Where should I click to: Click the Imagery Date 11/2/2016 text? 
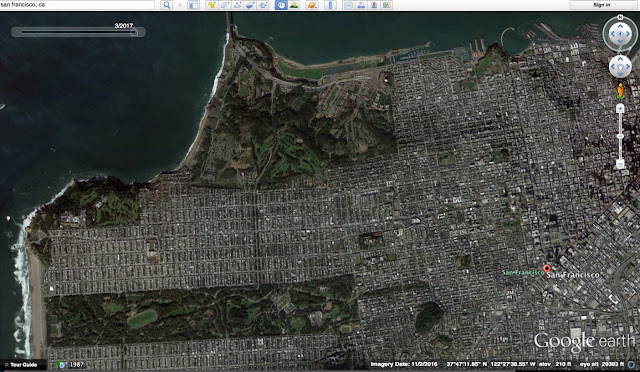[x=403, y=364]
